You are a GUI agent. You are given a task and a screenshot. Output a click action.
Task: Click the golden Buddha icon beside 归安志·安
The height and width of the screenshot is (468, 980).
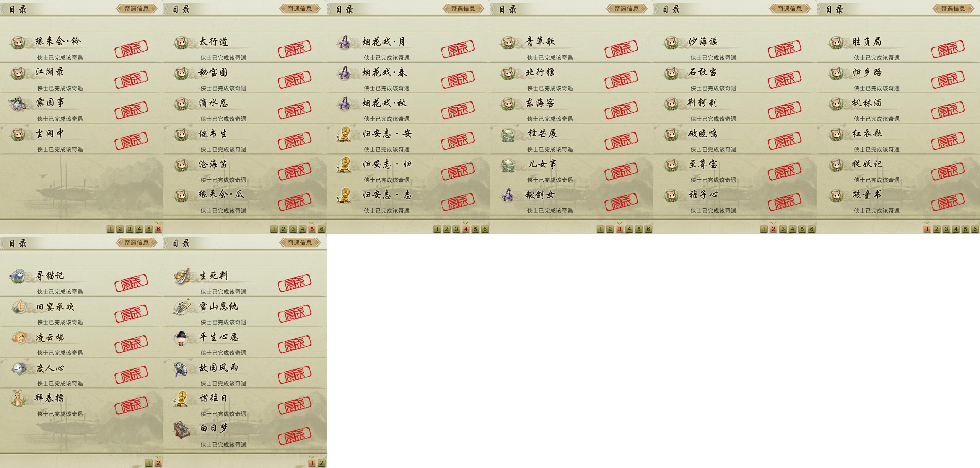[344, 134]
